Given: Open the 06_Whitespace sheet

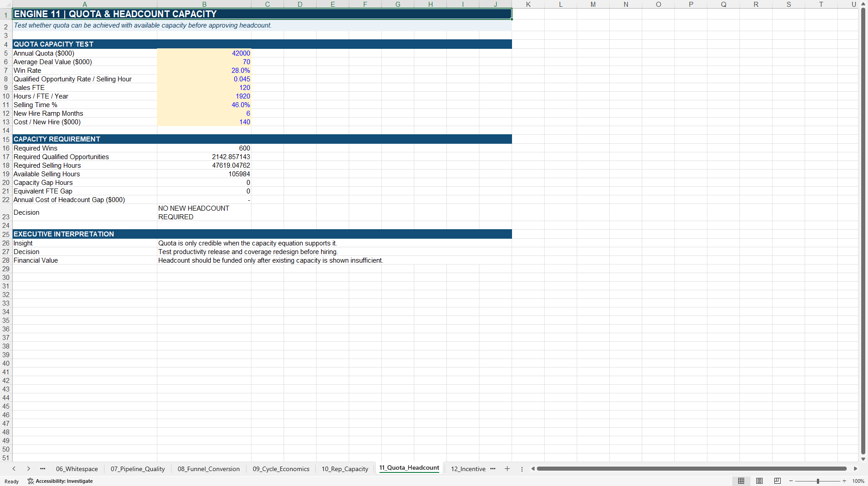Looking at the screenshot, I should click(x=77, y=469).
